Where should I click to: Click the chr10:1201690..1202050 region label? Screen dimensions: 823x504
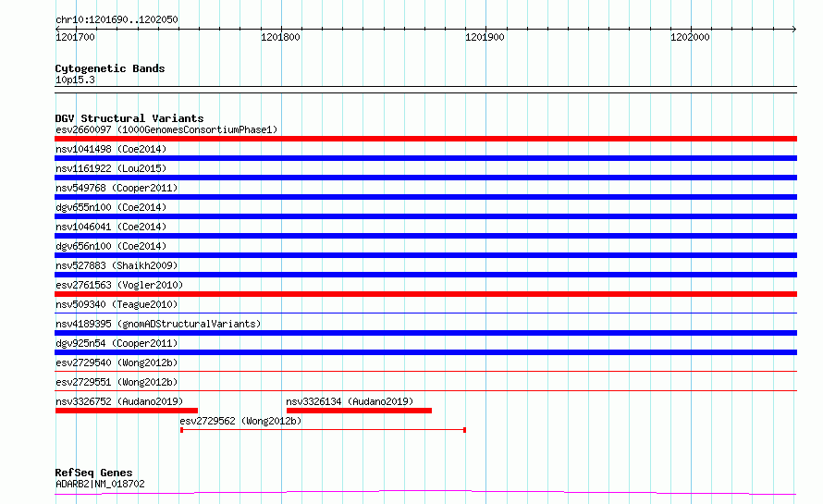(117, 19)
